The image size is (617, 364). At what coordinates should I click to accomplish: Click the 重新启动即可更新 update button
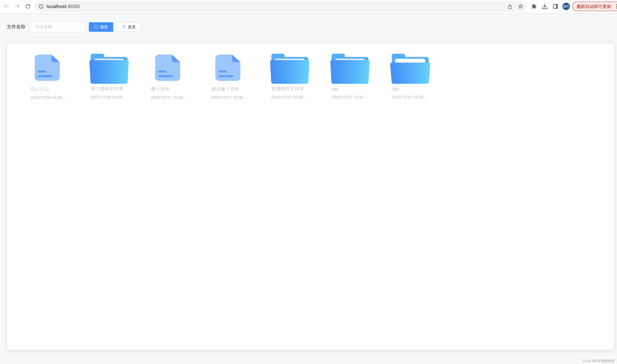tap(593, 6)
